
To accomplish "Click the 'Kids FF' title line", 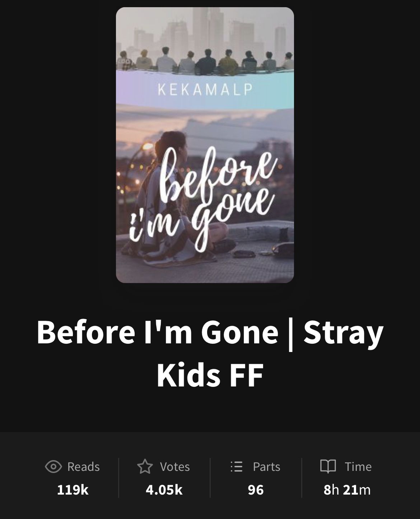I will pyautogui.click(x=210, y=376).
